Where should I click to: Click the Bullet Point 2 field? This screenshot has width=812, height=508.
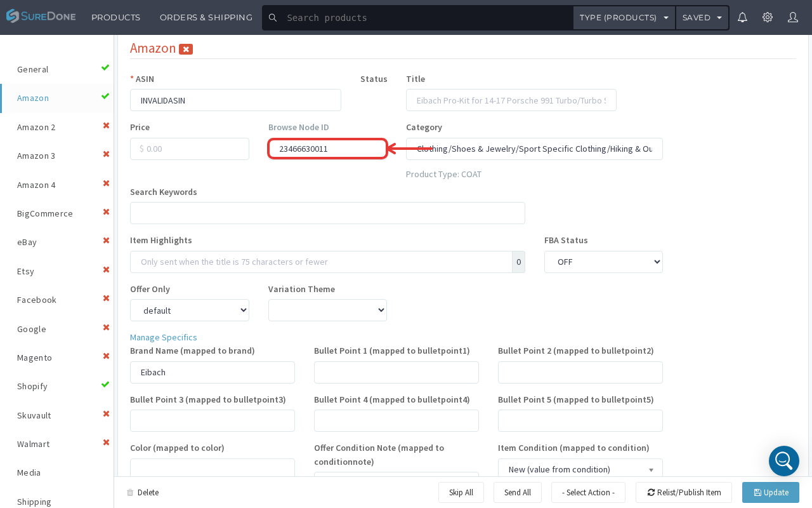580,372
